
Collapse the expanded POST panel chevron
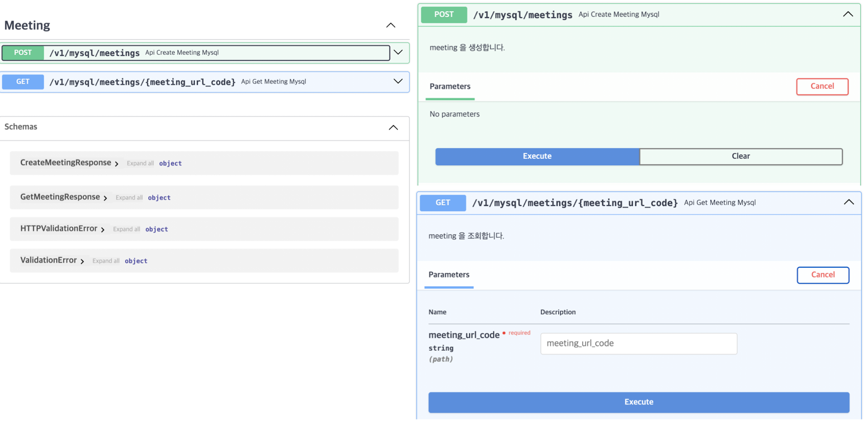(848, 14)
